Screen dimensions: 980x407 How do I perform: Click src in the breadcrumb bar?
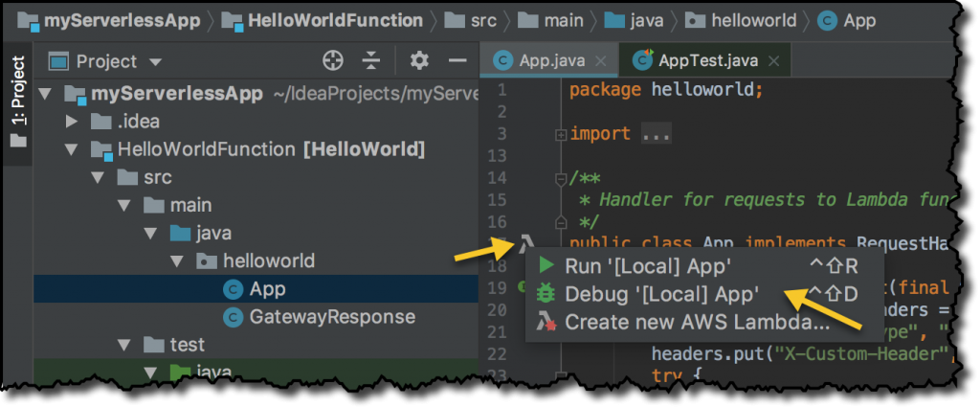(471, 21)
